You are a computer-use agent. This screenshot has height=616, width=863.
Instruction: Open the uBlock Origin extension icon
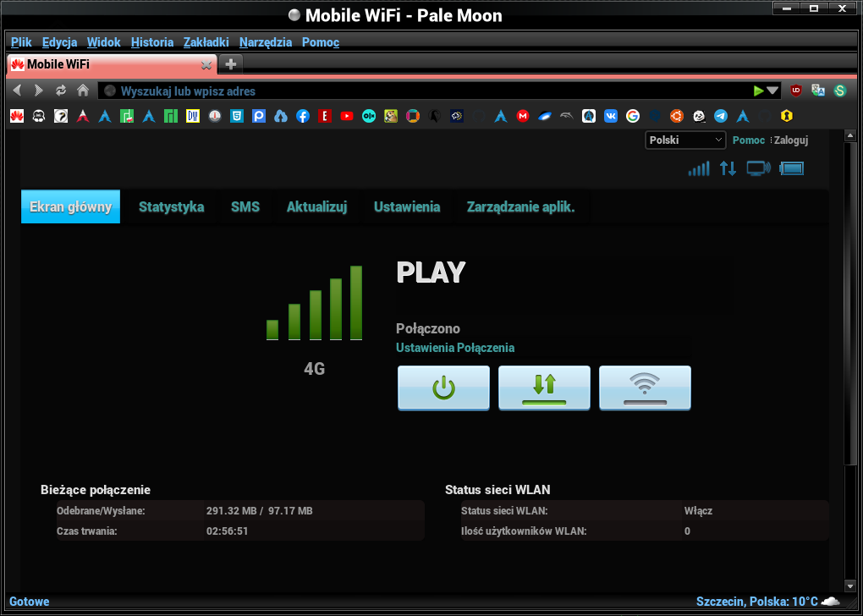(x=796, y=91)
